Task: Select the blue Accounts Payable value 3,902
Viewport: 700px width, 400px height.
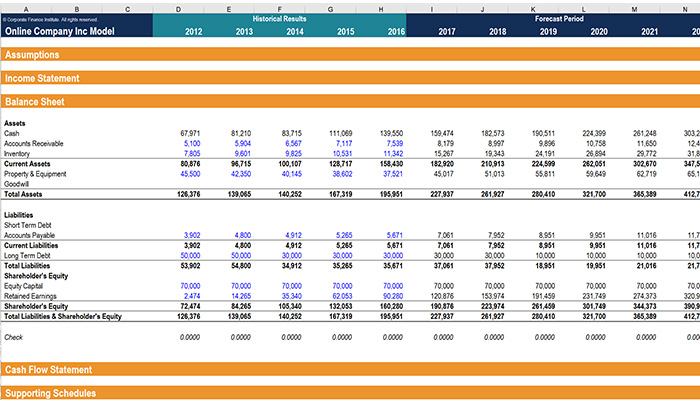Action: coord(192,235)
